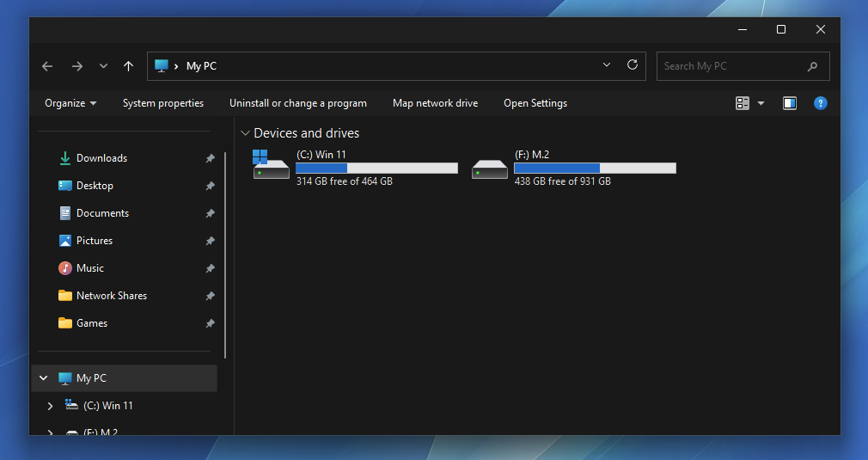Click the pin icon next to Desktop
Viewport: 868px width, 460px height.
coord(210,186)
